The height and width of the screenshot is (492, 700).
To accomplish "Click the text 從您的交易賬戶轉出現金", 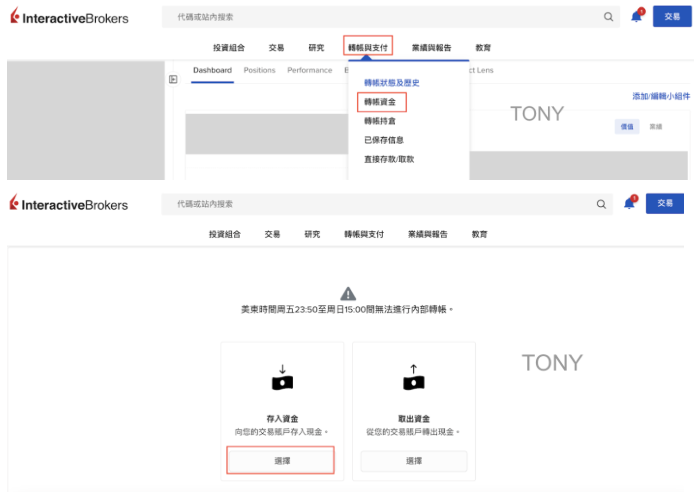I will (x=412, y=432).
